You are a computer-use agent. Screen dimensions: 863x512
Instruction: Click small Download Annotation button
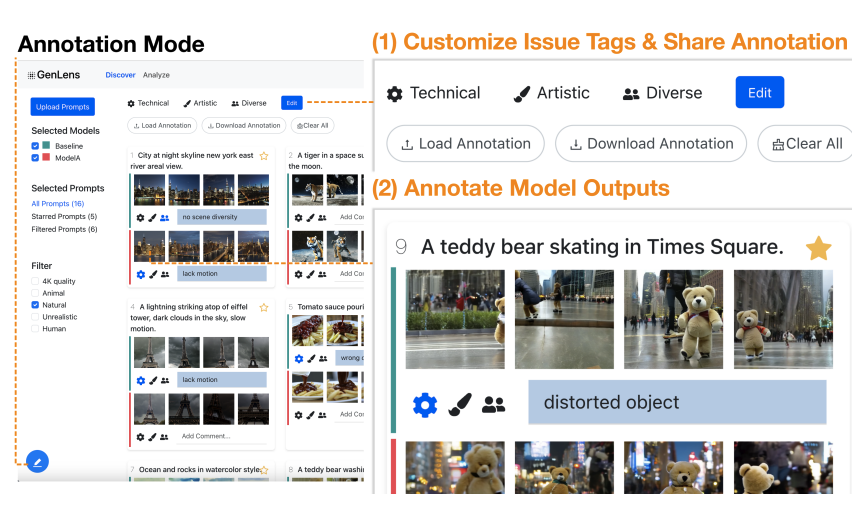[x=244, y=126]
